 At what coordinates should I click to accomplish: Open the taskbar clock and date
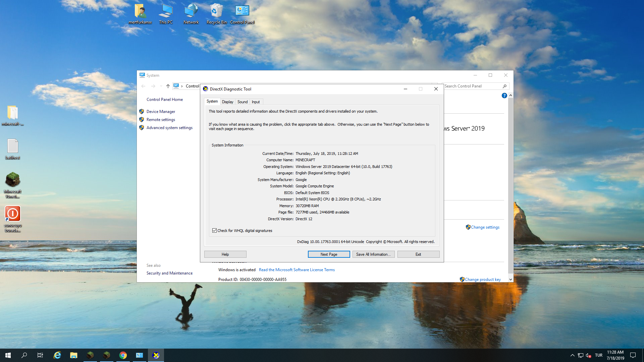pos(615,355)
